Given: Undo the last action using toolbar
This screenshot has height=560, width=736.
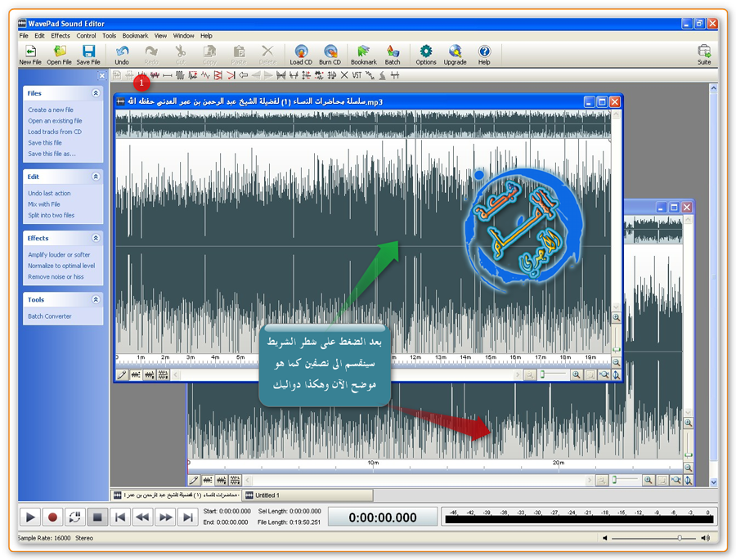Looking at the screenshot, I should click(122, 55).
